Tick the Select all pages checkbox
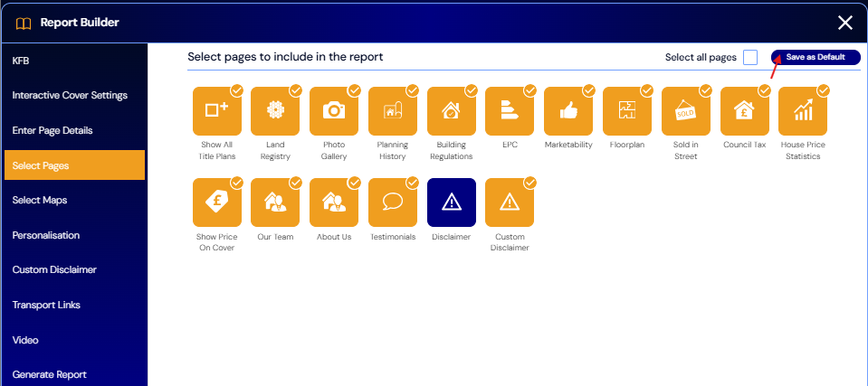 pyautogui.click(x=750, y=58)
